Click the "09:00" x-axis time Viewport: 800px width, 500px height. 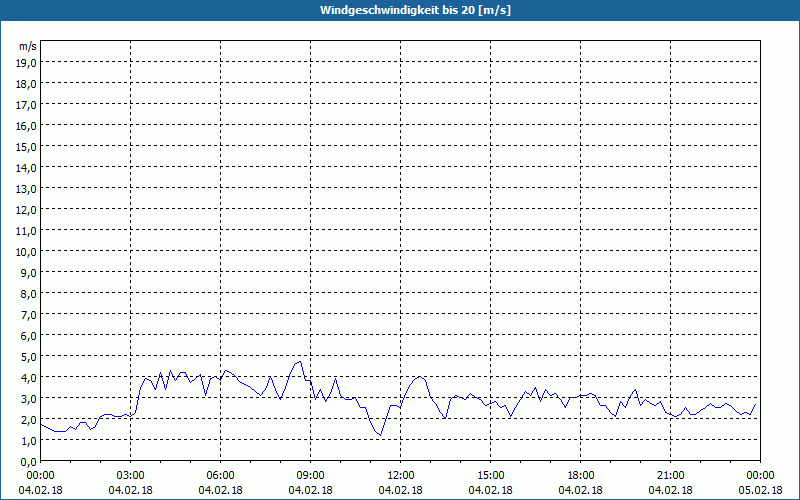tap(311, 476)
